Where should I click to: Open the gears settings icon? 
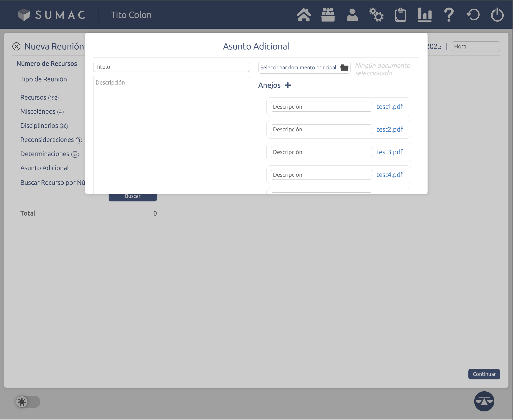(x=376, y=15)
